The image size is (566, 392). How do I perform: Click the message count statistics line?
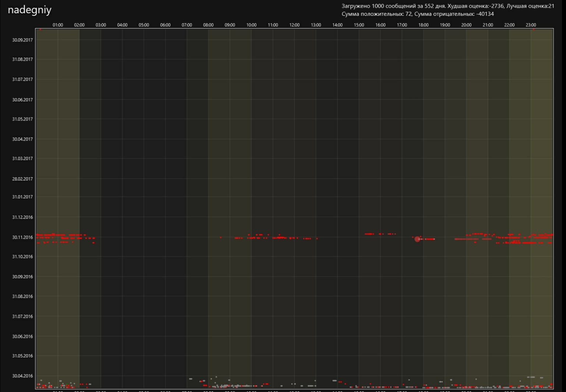(x=448, y=6)
